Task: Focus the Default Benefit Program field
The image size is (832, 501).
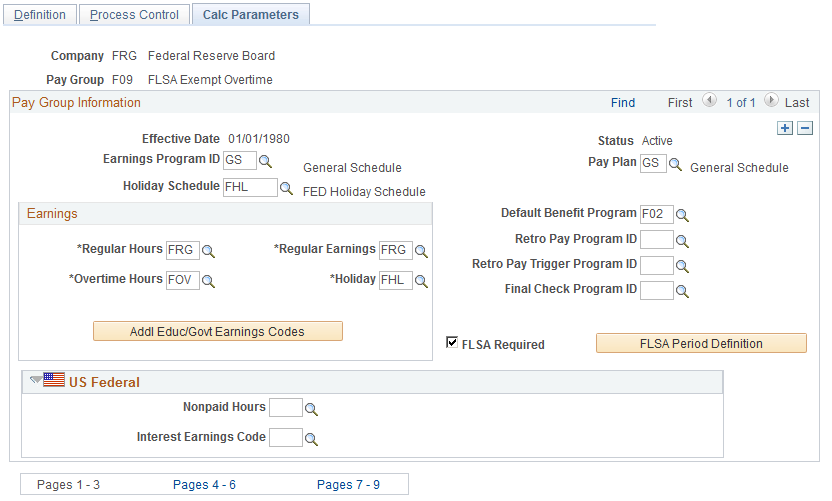Action: (x=657, y=214)
